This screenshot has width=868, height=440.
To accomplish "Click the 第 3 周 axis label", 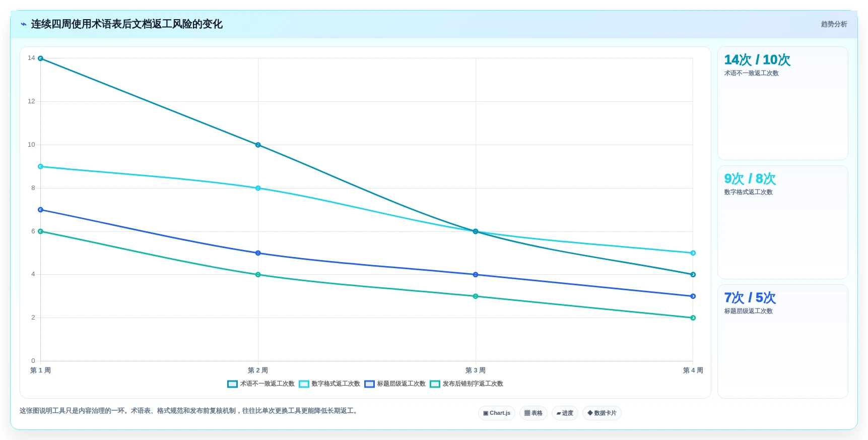I will [476, 370].
